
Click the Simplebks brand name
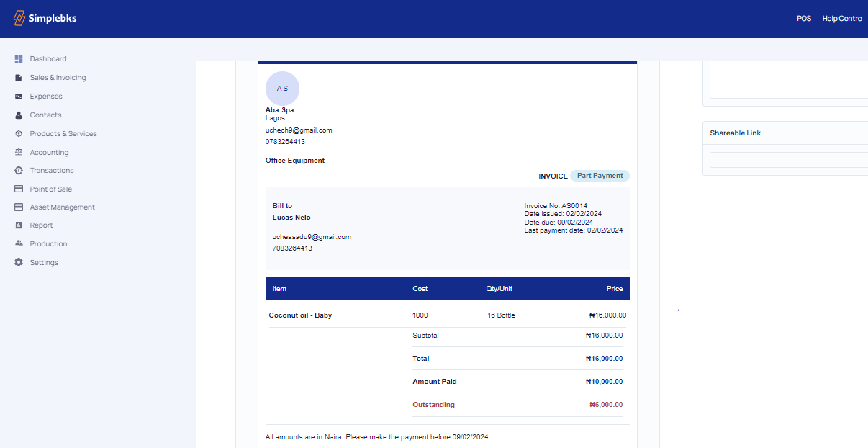[x=53, y=18]
